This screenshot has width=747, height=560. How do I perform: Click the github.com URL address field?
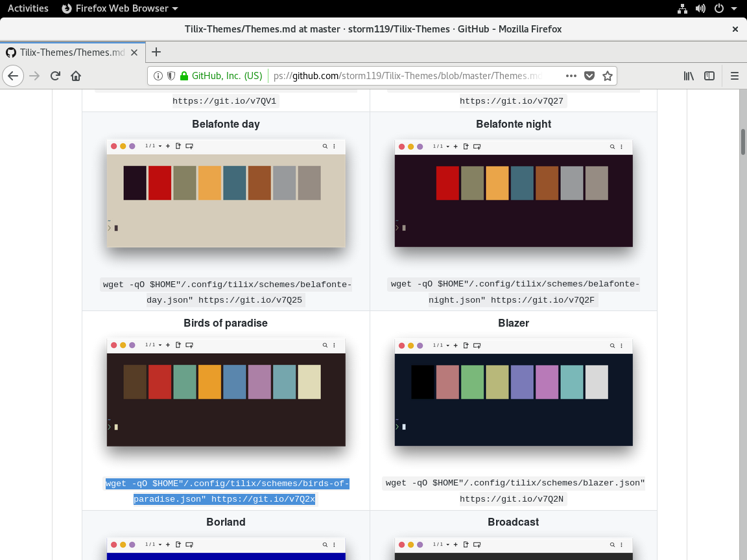click(x=415, y=76)
